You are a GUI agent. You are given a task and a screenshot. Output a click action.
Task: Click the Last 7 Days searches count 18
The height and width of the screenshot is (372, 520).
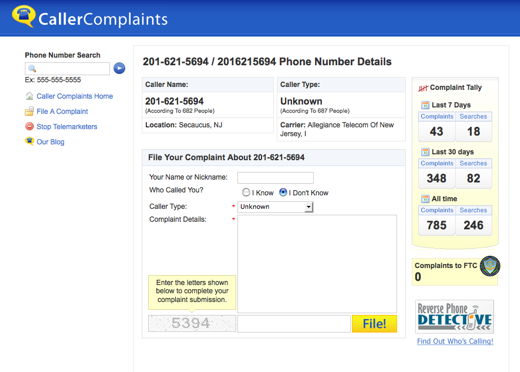[474, 131]
